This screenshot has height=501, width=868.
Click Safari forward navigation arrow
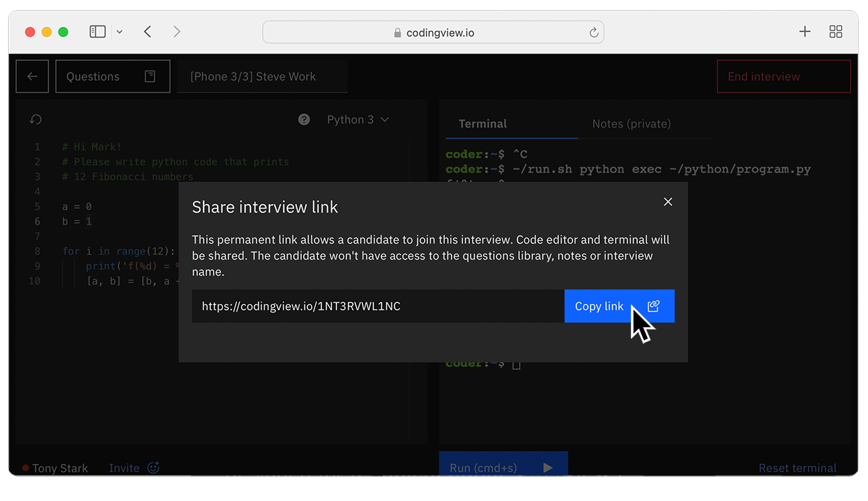177,32
